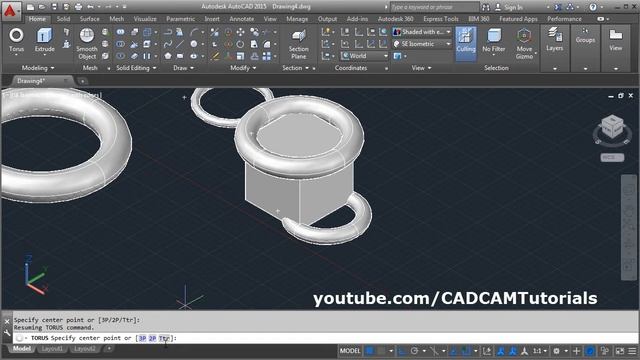Viewport: 640px width, 360px height.
Task: Click the Save icon in quick access toolbar
Action: (x=54, y=7)
